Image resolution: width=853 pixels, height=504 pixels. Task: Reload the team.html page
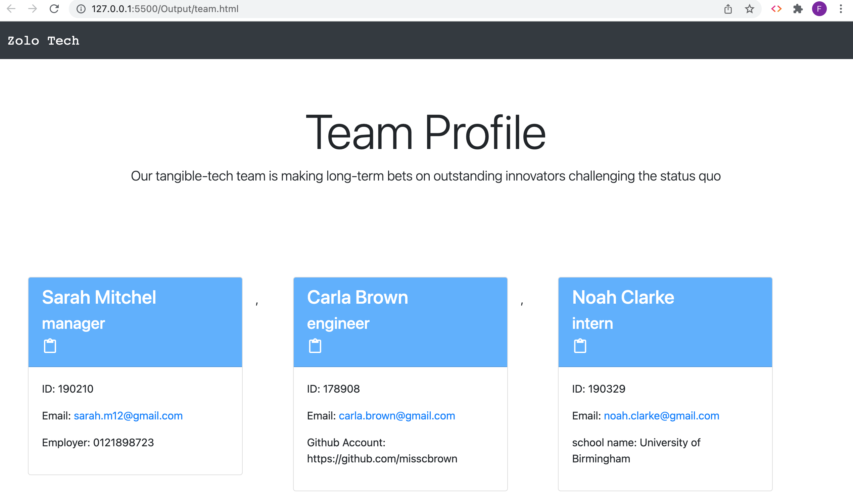pos(55,9)
